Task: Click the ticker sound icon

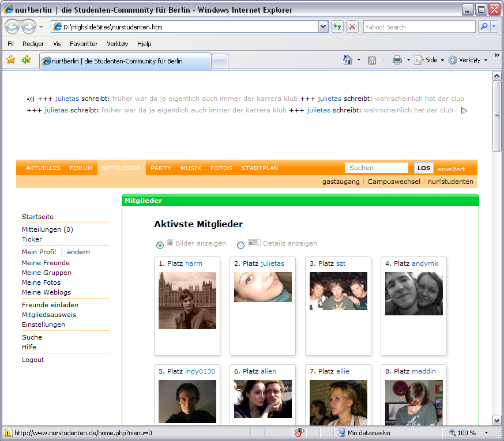Action: pyautogui.click(x=31, y=99)
